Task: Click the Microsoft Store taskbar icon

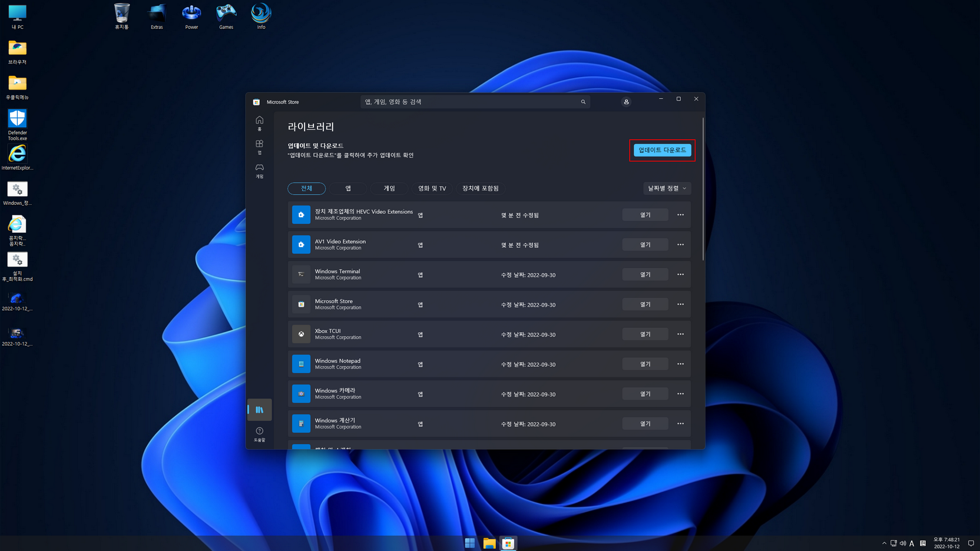Action: point(508,543)
